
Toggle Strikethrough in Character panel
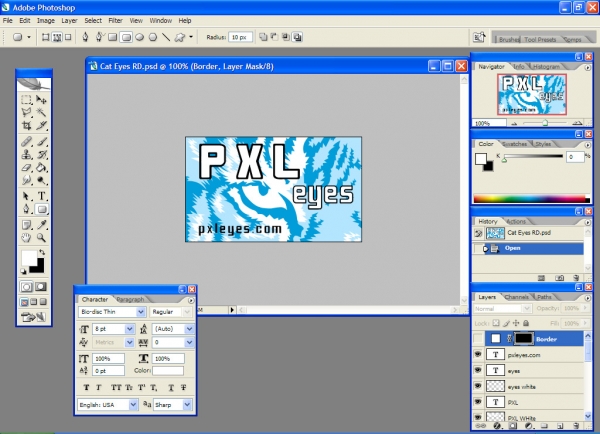click(184, 388)
